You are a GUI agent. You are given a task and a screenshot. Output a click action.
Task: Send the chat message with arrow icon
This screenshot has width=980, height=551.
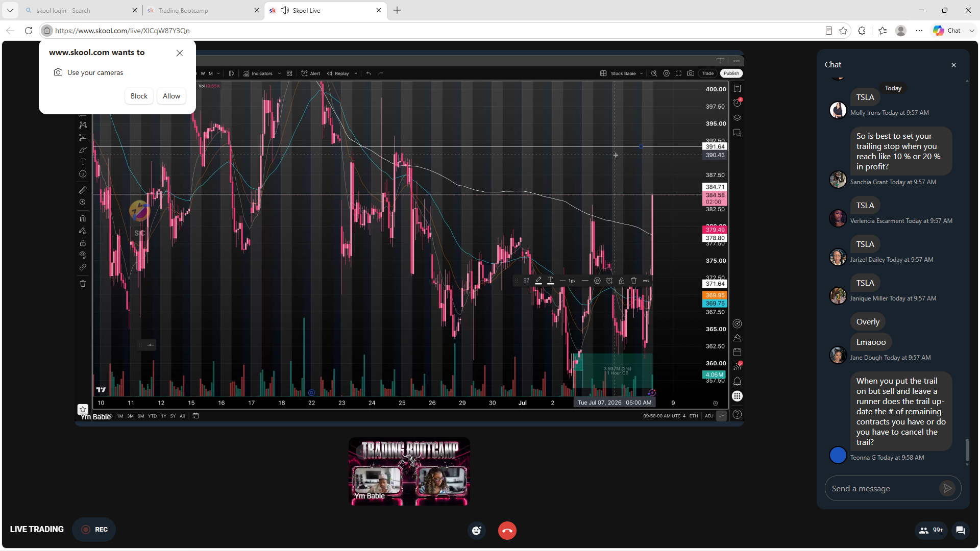point(947,488)
